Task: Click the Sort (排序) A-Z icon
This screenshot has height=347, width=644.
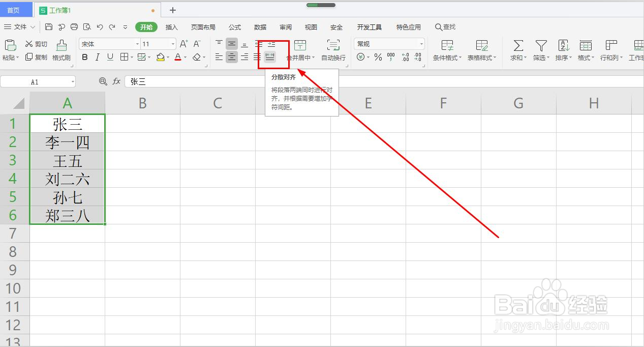Action: pyautogui.click(x=563, y=45)
